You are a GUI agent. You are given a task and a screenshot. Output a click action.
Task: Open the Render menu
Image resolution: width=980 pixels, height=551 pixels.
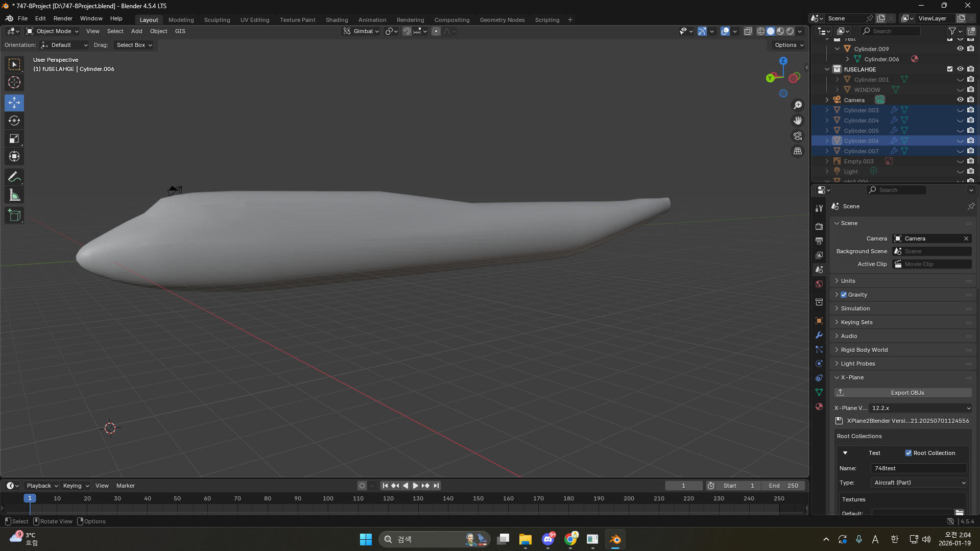pos(63,18)
